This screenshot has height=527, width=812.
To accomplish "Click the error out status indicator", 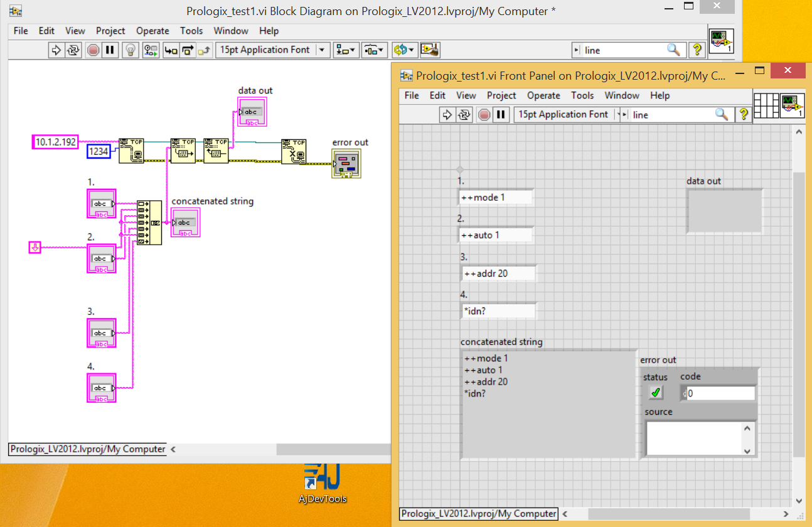I will click(x=655, y=392).
